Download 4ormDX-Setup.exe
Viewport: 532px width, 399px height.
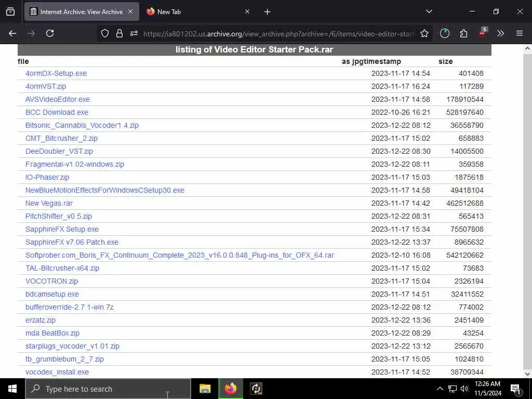click(56, 73)
